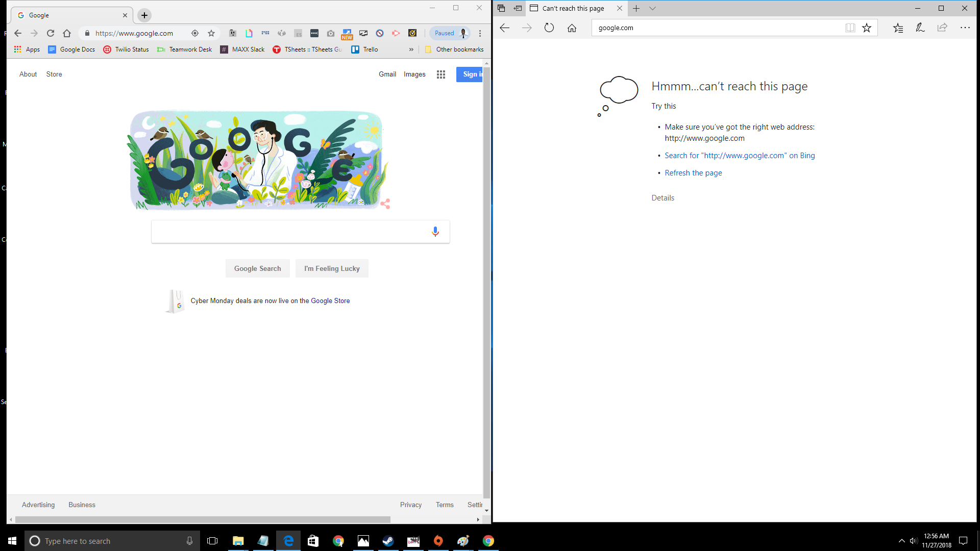Click the Google Search button

pyautogui.click(x=258, y=268)
